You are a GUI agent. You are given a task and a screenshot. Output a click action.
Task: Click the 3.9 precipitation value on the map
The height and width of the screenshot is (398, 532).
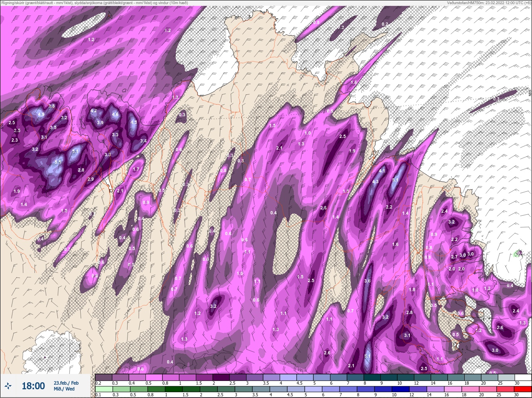[x=100, y=123]
